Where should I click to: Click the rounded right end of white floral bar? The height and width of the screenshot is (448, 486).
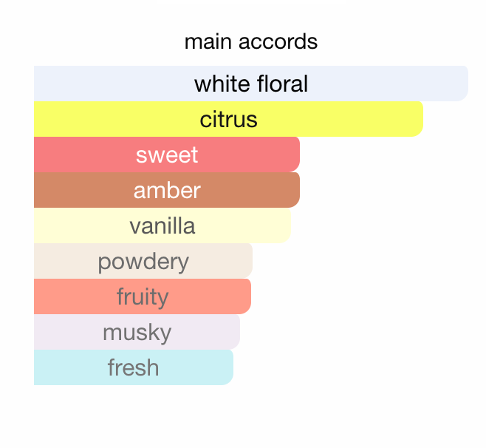[460, 84]
